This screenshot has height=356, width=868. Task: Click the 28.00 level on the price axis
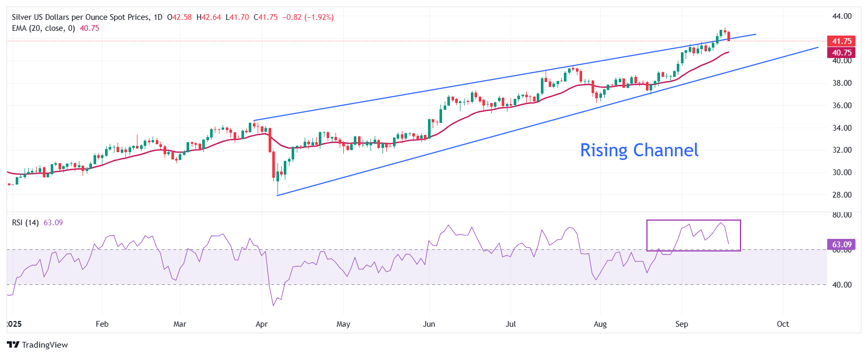[841, 195]
